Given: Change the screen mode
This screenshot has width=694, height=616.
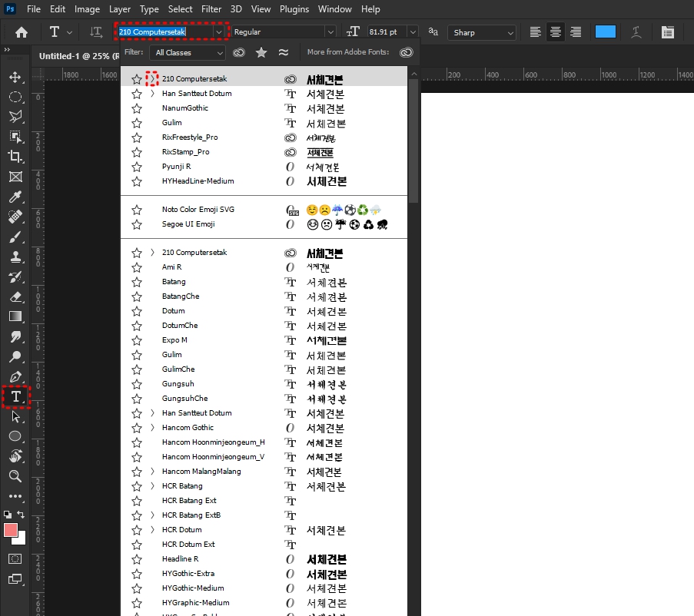Looking at the screenshot, I should pyautogui.click(x=15, y=579).
